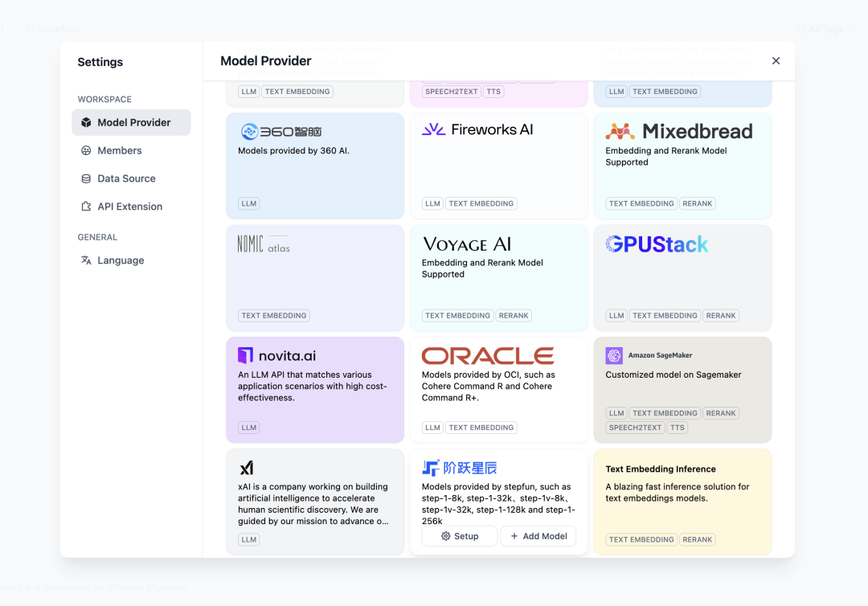Image resolution: width=868 pixels, height=606 pixels.
Task: Close the Settings dialog with X
Action: (776, 61)
